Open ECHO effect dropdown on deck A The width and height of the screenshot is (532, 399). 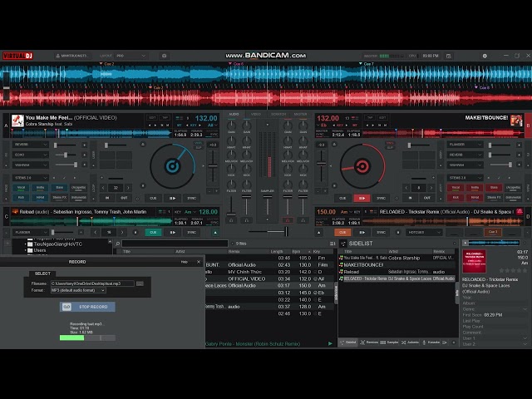30,155
